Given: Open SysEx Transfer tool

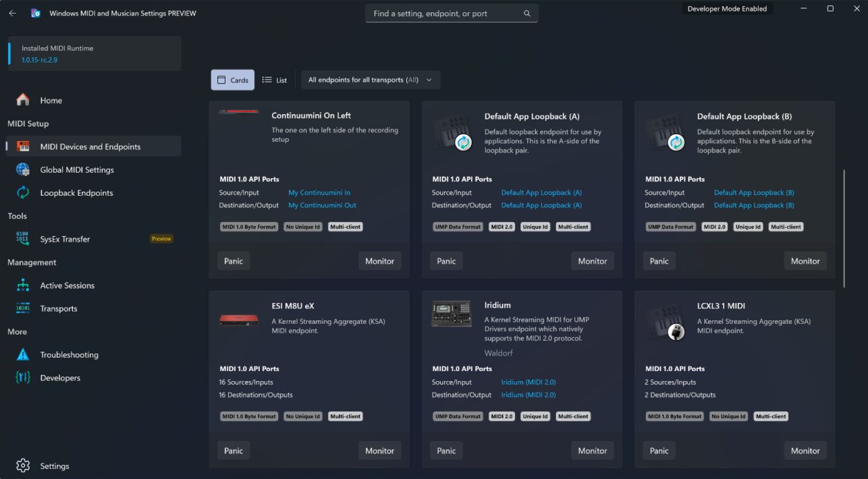Looking at the screenshot, I should tap(93, 239).
